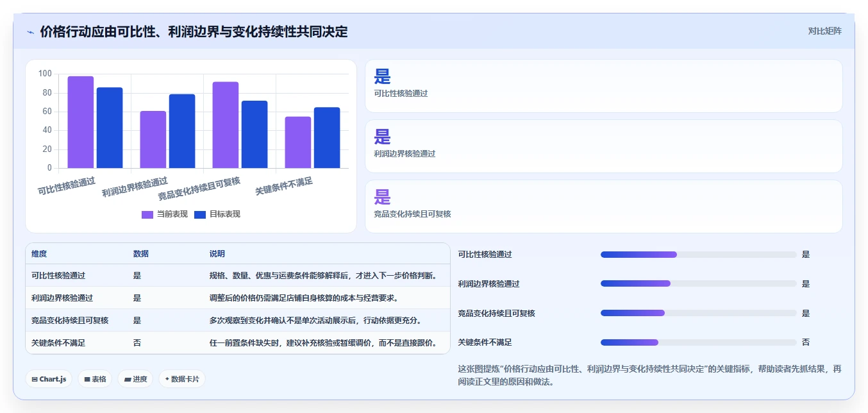Click the header title about 价格行动

[194, 31]
